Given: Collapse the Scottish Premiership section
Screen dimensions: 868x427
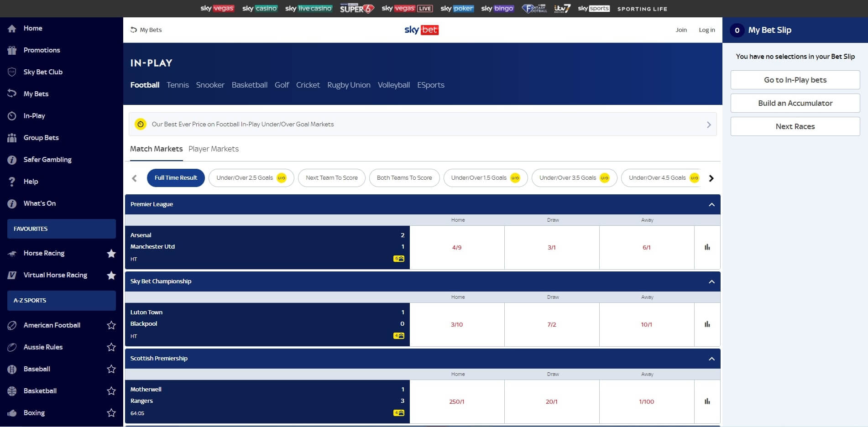Looking at the screenshot, I should [711, 359].
